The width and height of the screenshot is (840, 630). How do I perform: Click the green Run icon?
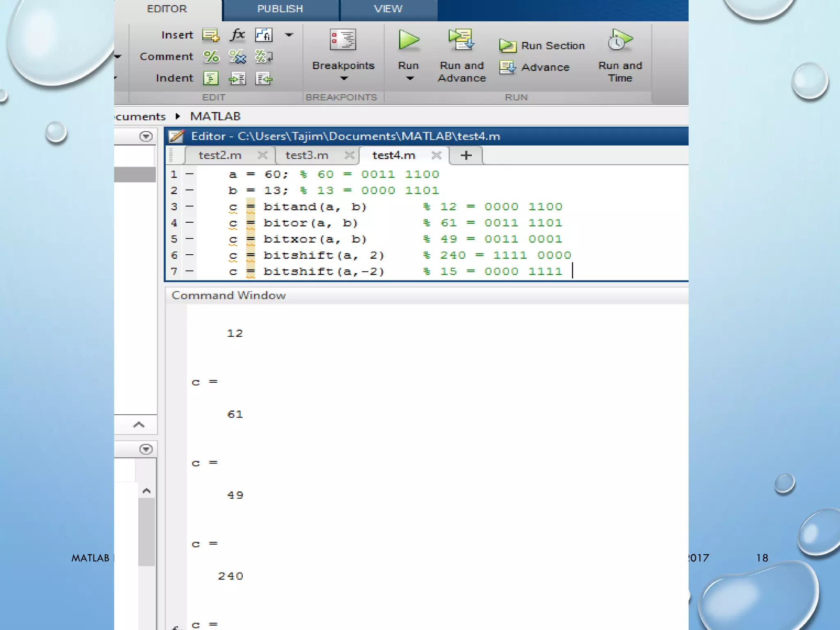coord(409,40)
